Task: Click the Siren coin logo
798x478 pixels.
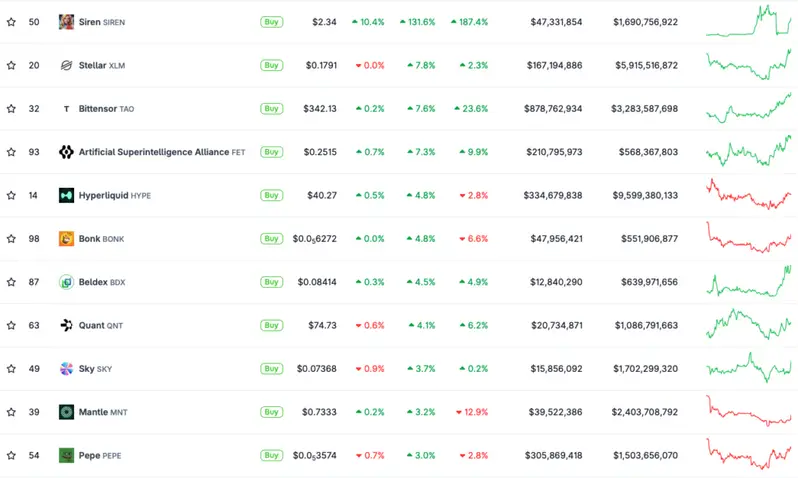Action: coord(66,22)
